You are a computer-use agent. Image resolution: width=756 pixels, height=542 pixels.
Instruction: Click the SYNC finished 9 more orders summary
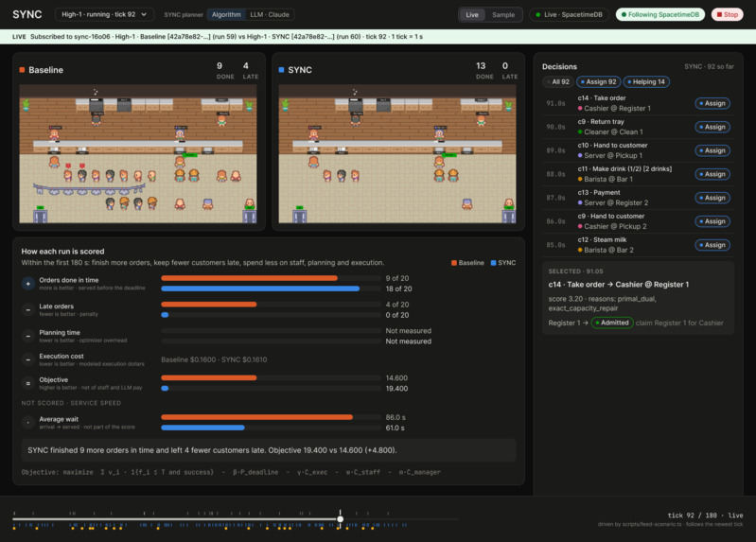pyautogui.click(x=269, y=450)
